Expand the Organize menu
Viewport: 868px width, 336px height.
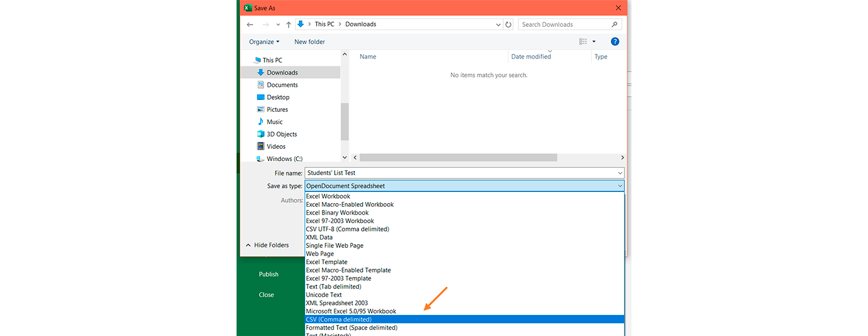click(x=264, y=42)
